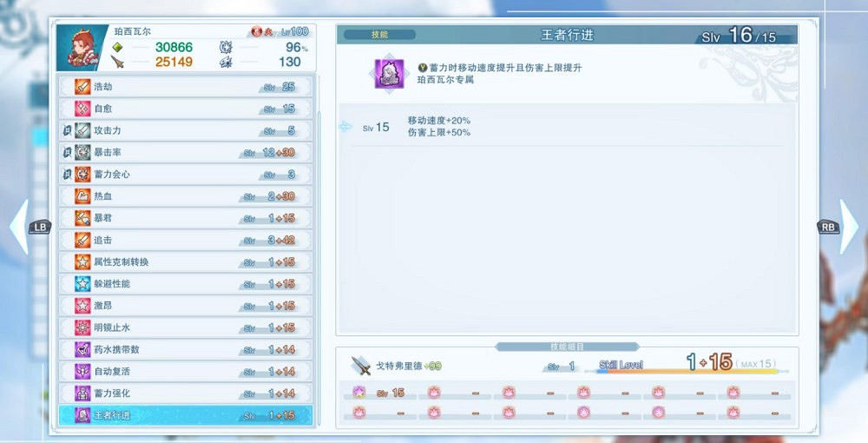Go to previous character with LB

pos(41,227)
